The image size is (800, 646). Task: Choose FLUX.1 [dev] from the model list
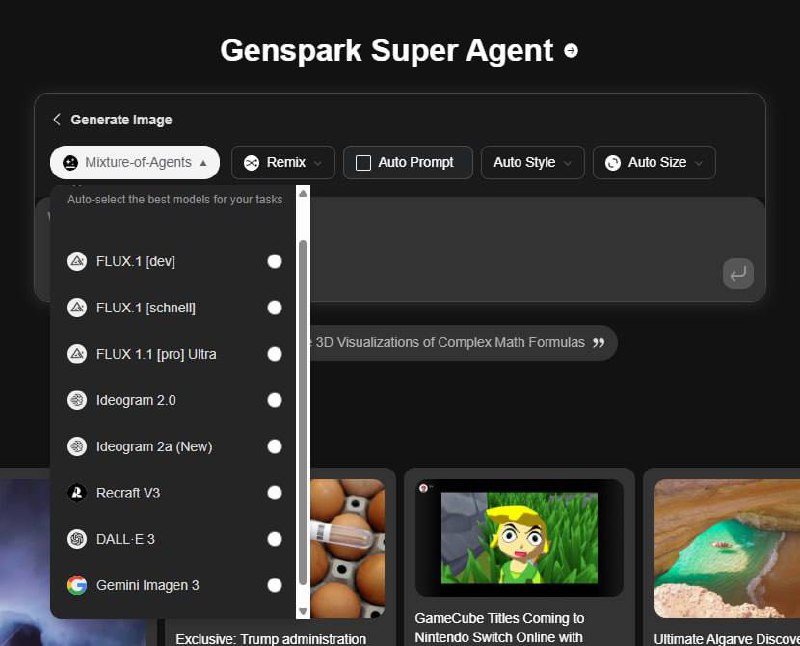[173, 261]
